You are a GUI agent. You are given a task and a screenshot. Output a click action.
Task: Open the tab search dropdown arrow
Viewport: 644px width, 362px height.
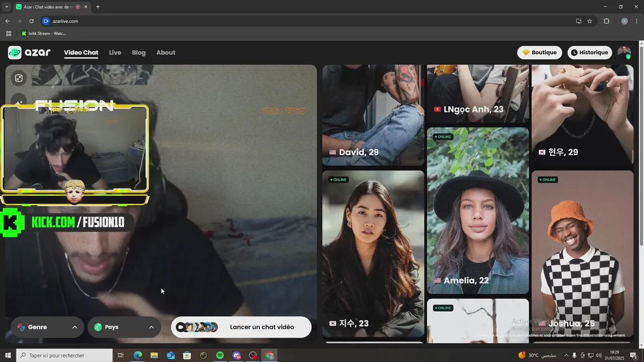7,7
